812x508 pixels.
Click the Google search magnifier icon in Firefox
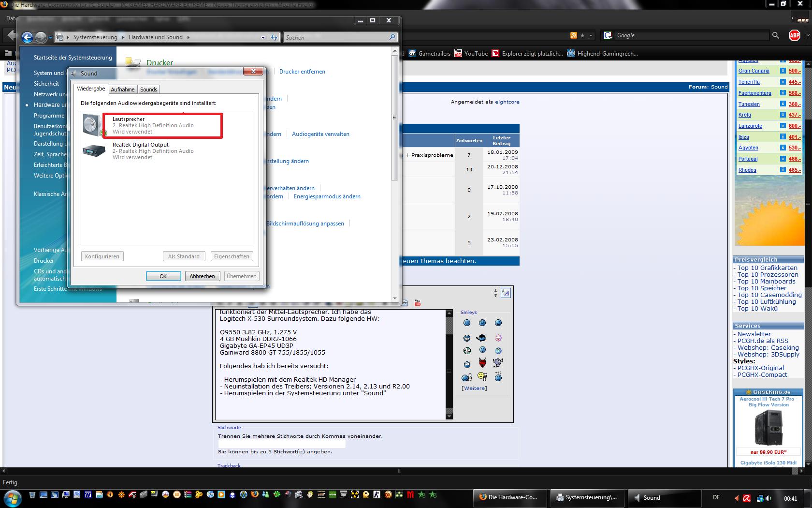coord(775,35)
